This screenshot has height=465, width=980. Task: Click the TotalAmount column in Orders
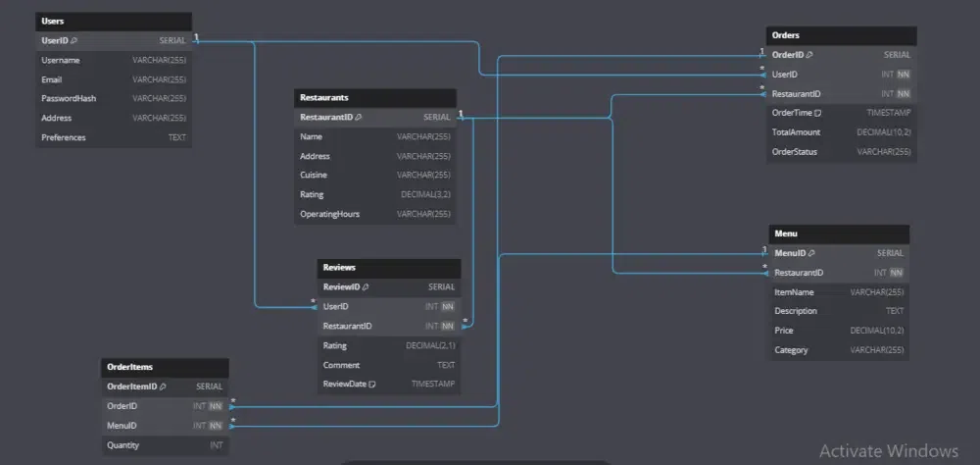(841, 132)
